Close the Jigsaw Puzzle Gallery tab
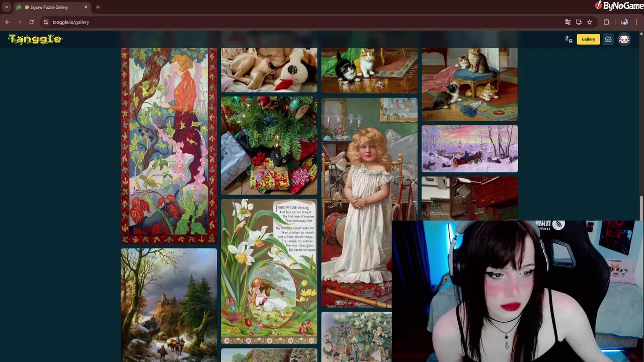 click(x=86, y=7)
